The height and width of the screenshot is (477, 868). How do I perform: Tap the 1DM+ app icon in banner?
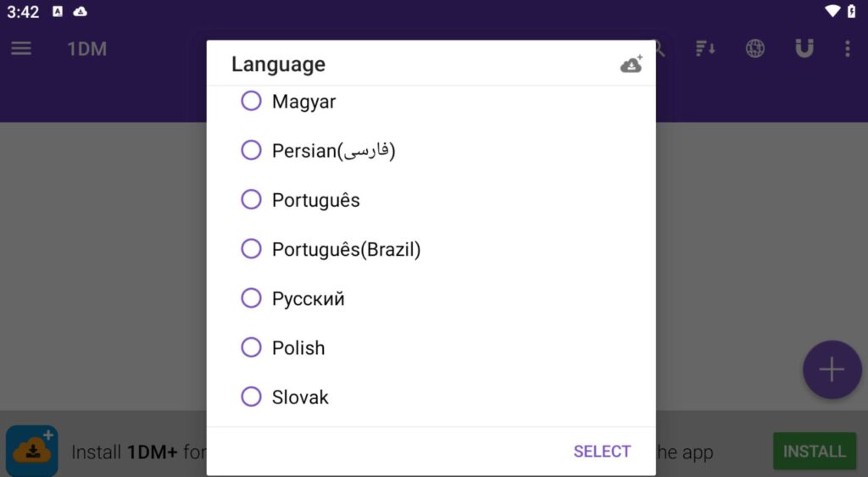click(32, 451)
